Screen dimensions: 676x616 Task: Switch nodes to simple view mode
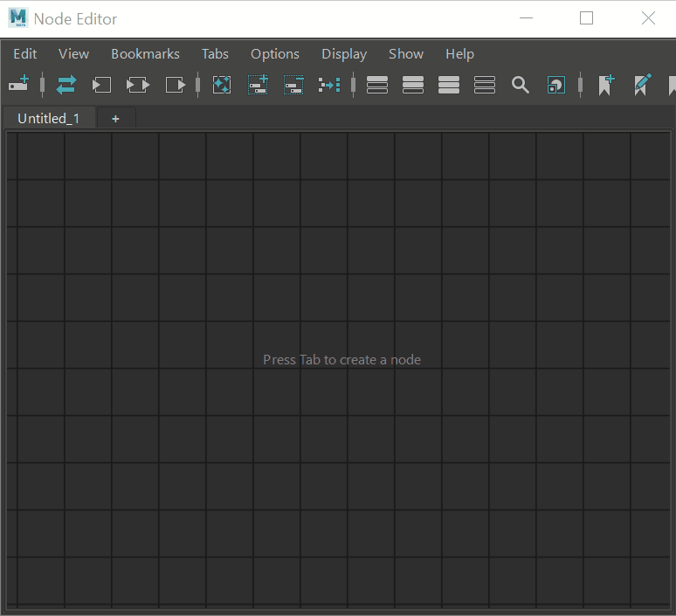coord(377,85)
